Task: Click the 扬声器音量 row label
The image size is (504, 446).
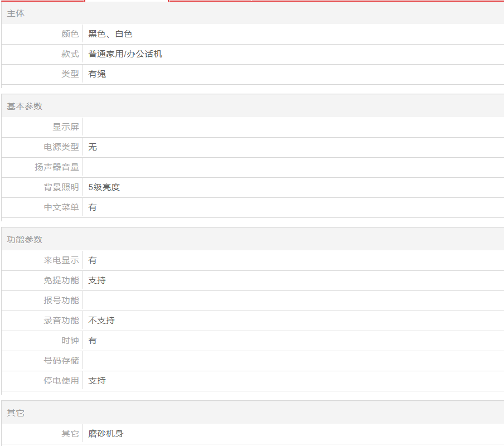Action: (x=57, y=167)
